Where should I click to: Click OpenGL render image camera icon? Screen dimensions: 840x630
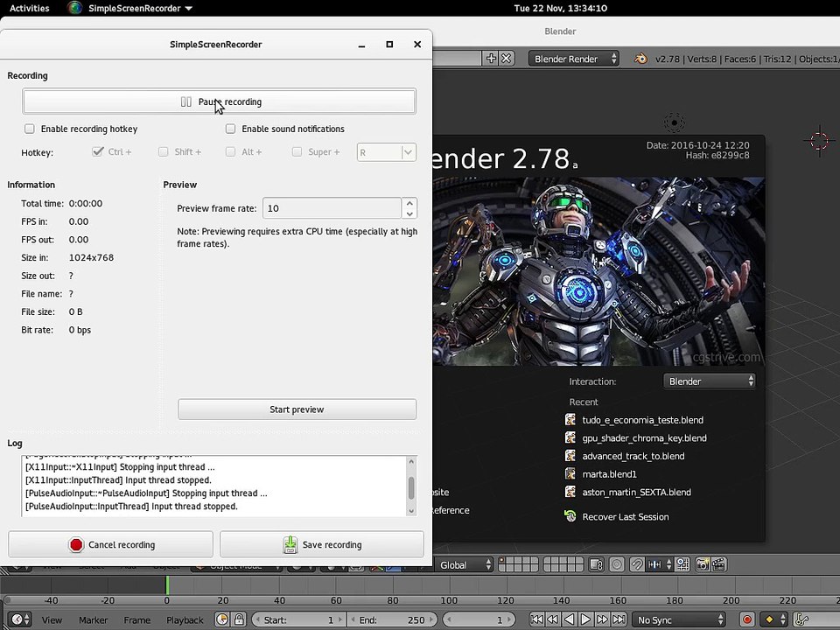[703, 564]
